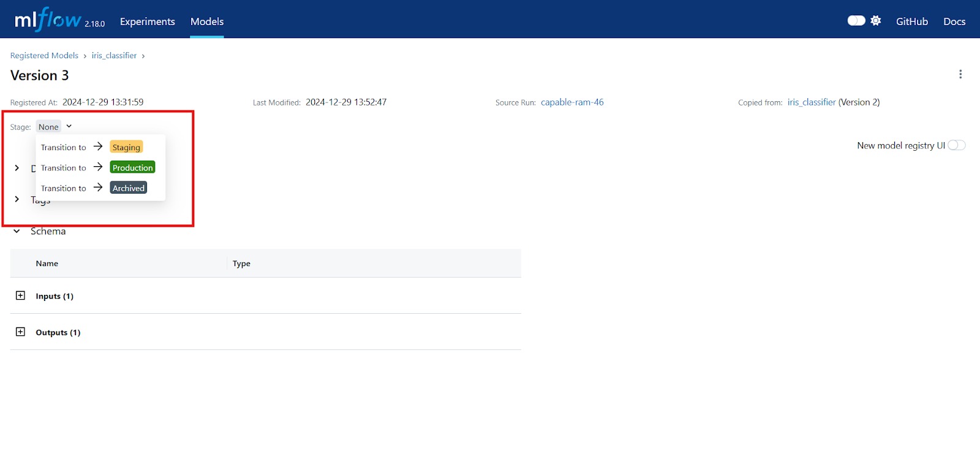This screenshot has height=464, width=980.
Task: Collapse the Schema section
Action: (x=17, y=231)
